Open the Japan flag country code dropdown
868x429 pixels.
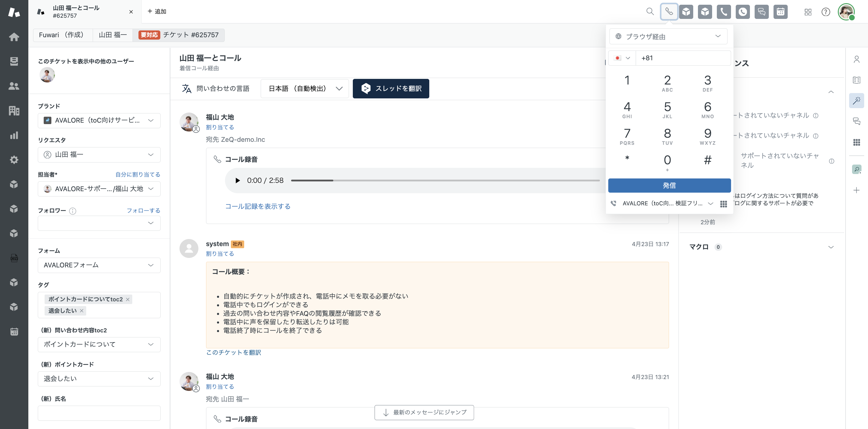pyautogui.click(x=622, y=58)
